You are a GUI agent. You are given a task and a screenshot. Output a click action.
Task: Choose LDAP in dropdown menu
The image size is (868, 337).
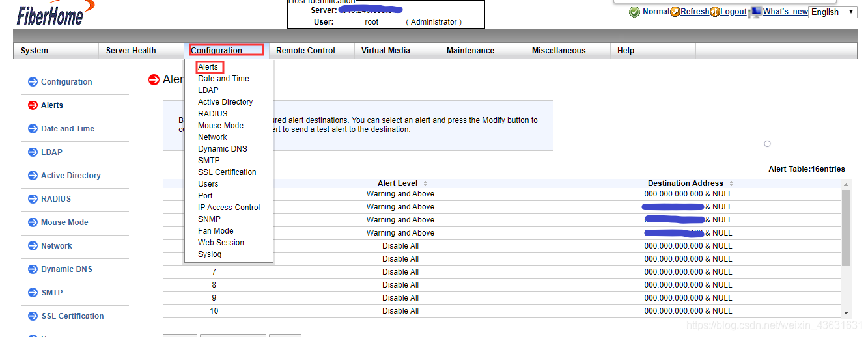click(x=208, y=90)
